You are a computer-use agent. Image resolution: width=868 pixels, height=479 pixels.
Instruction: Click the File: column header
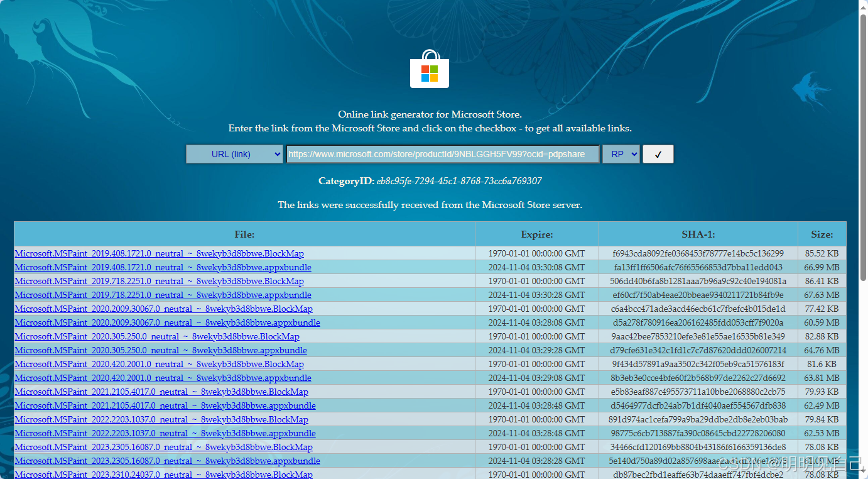244,234
